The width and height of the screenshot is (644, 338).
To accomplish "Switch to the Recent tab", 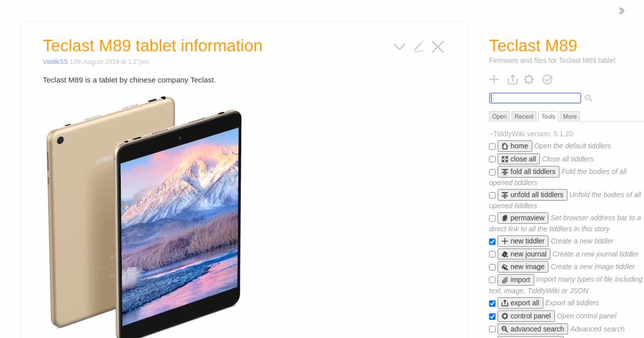I will tap(524, 116).
